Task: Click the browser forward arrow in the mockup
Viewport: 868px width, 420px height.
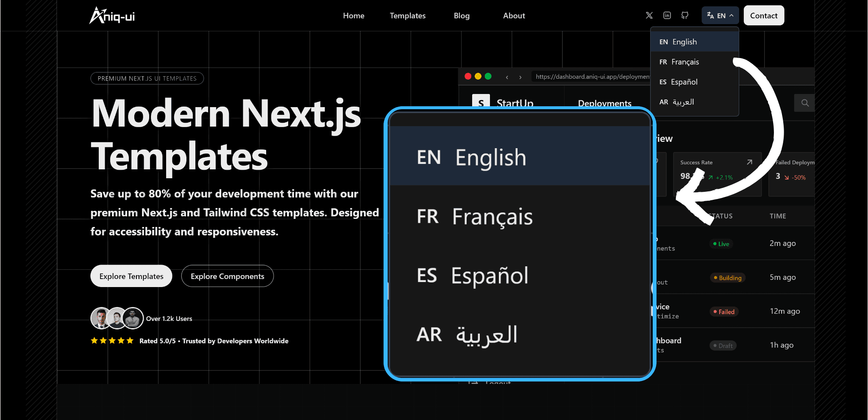Action: [x=520, y=77]
